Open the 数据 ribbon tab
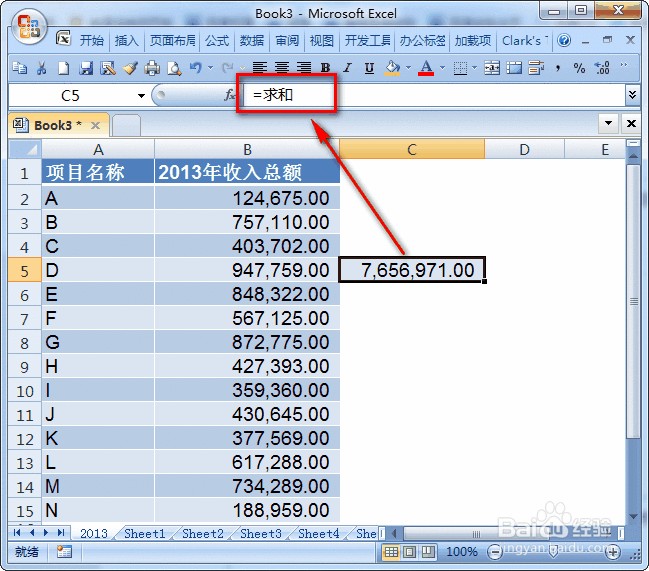The width and height of the screenshot is (649, 571). point(252,41)
